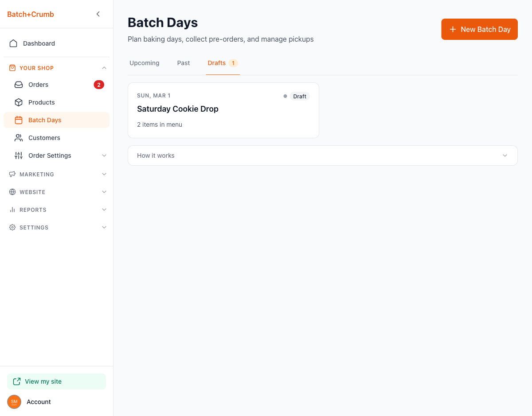Click the SM account avatar
532x416 pixels.
[x=14, y=402]
